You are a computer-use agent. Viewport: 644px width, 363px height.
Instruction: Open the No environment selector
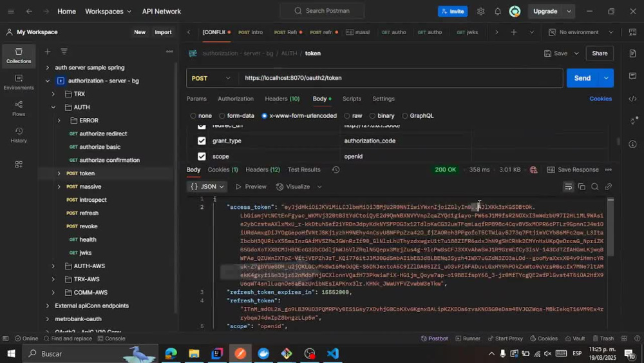(x=581, y=32)
